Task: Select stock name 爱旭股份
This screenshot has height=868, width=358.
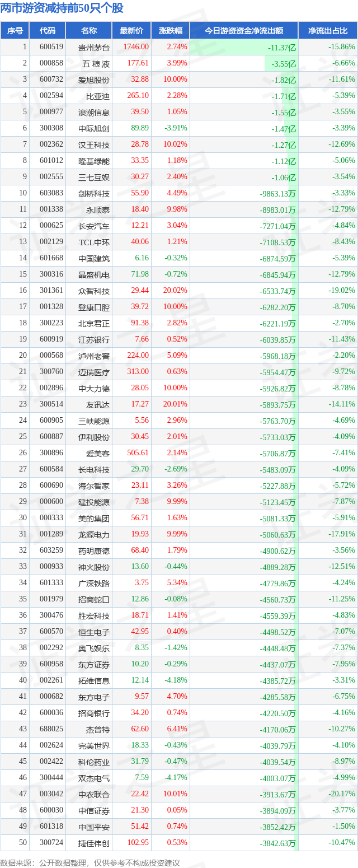Action: tap(94, 80)
